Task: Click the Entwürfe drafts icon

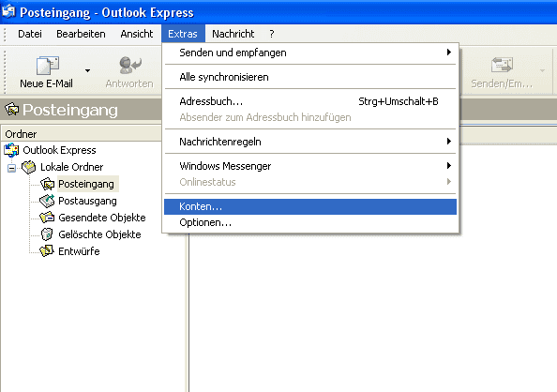Action: pyautogui.click(x=47, y=251)
